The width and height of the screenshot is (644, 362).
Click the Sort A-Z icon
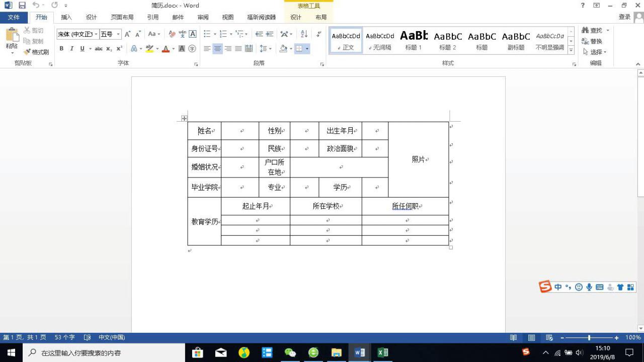[x=304, y=34]
